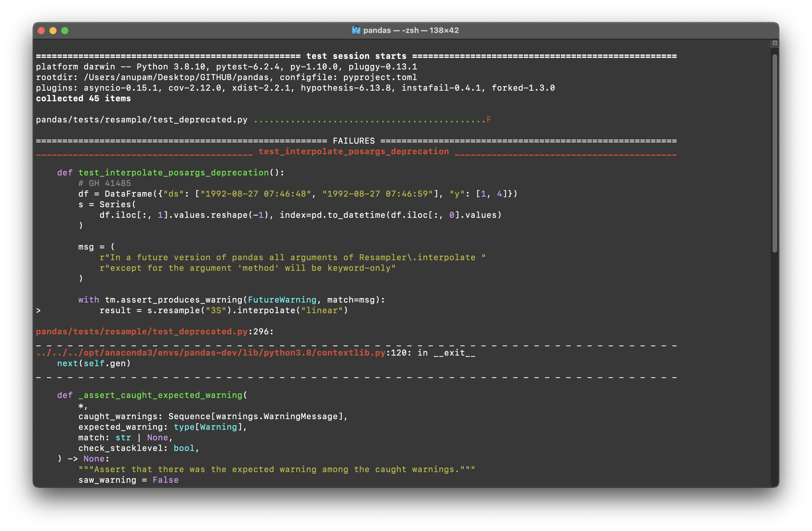The width and height of the screenshot is (812, 531).
Task: Click the 'test session starts' header text
Action: 356,56
